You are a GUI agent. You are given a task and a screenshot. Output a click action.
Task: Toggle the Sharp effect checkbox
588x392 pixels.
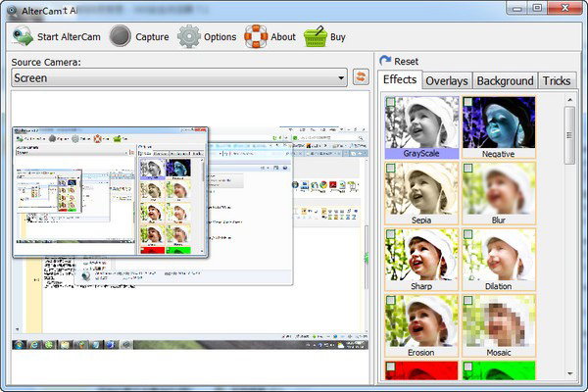[x=391, y=234]
